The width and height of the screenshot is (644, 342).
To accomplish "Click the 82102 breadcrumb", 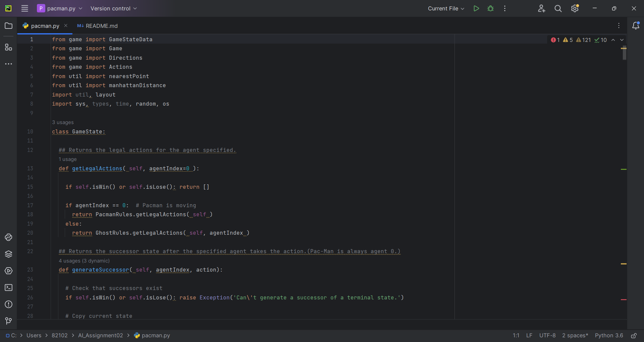I will click(x=60, y=336).
